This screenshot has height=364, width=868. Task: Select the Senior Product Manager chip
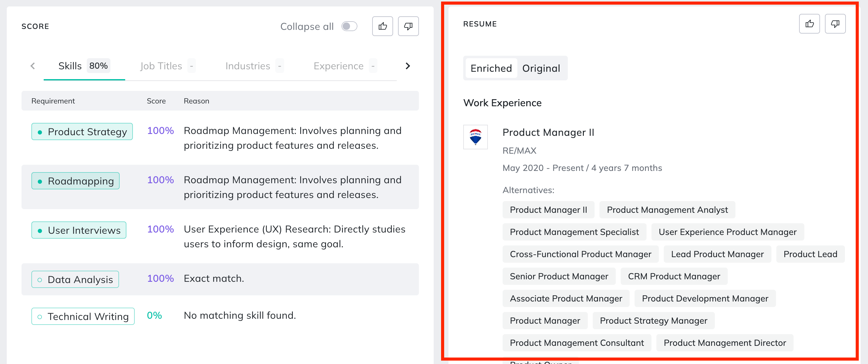pyautogui.click(x=559, y=276)
